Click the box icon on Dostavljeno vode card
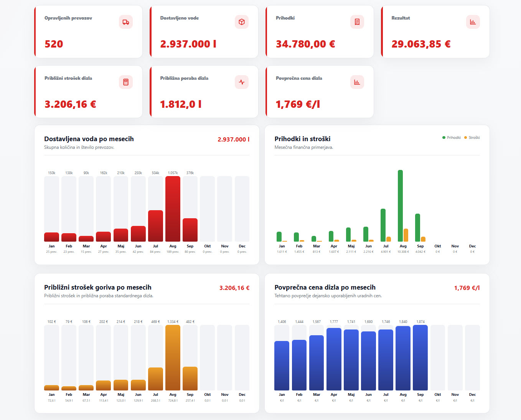This screenshot has height=420, width=521. pos(242,22)
